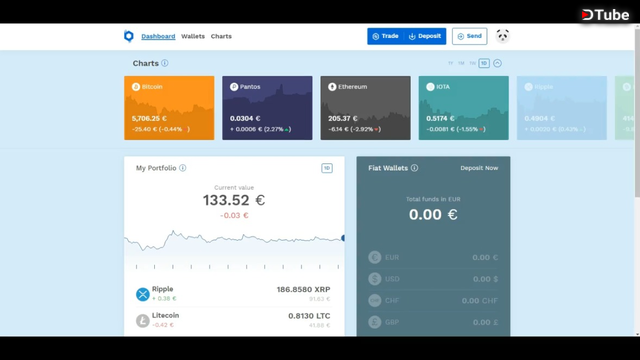Image resolution: width=640 pixels, height=360 pixels.
Task: Click the Ethereum coin icon
Action: tap(332, 87)
